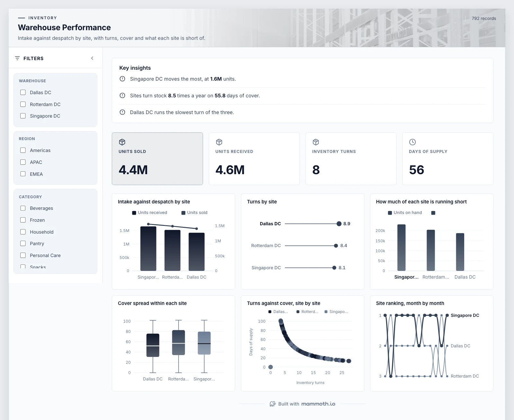Check the Household category box

point(23,232)
